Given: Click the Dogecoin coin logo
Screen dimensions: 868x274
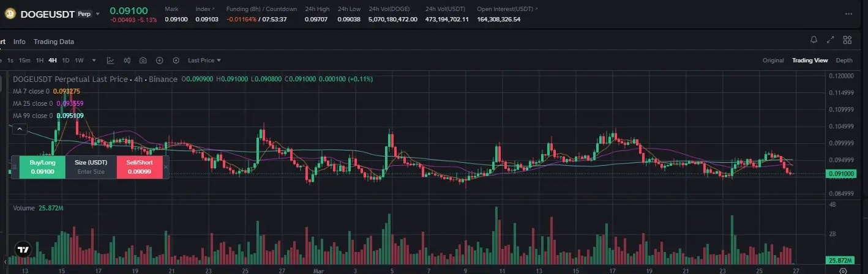Looking at the screenshot, I should (10, 13).
